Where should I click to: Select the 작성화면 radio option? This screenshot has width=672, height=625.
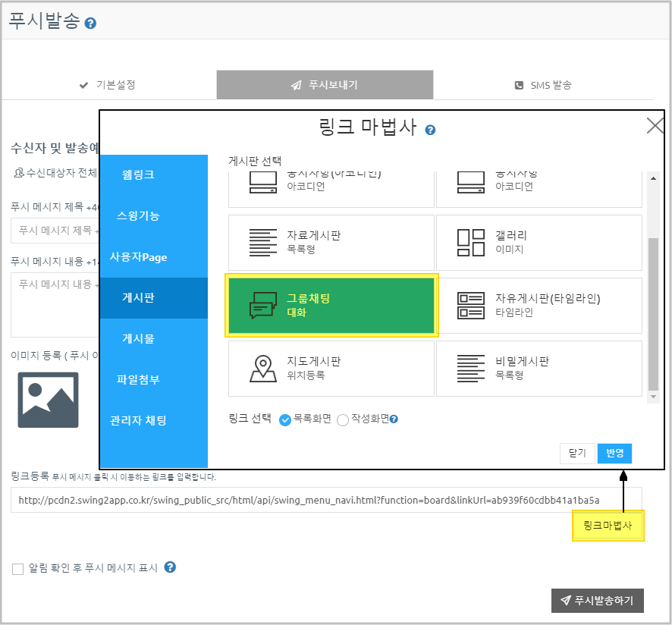(343, 419)
